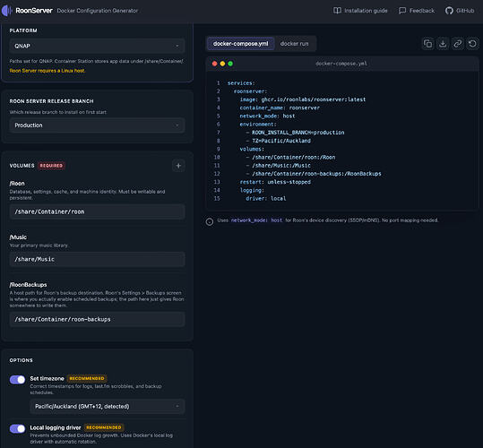
Task: Click the RECOMMENDED badge beside Set timezone
Action: 87,378
